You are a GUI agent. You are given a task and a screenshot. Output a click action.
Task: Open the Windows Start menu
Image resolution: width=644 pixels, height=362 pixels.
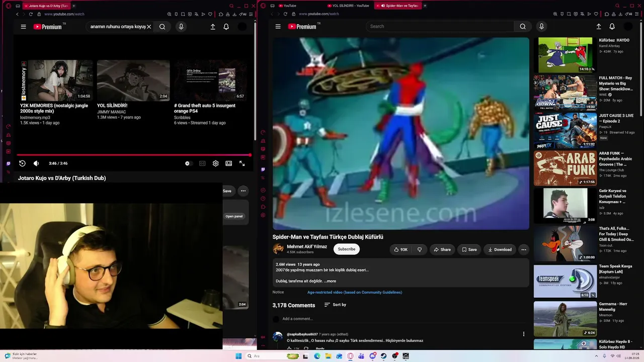(238, 356)
